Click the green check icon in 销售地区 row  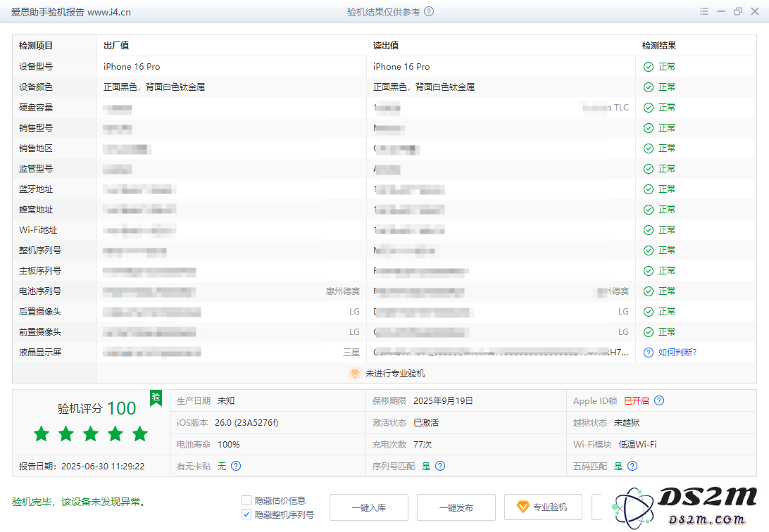[649, 148]
